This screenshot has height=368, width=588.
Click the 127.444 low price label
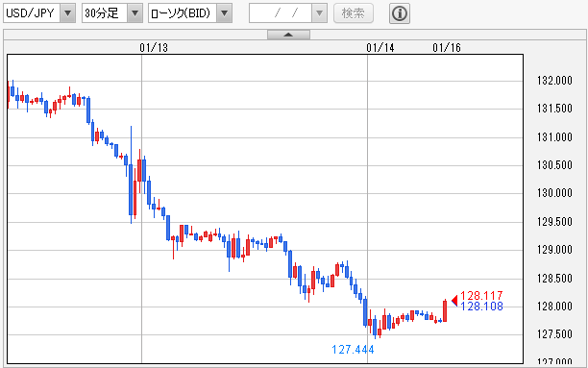tap(353, 350)
